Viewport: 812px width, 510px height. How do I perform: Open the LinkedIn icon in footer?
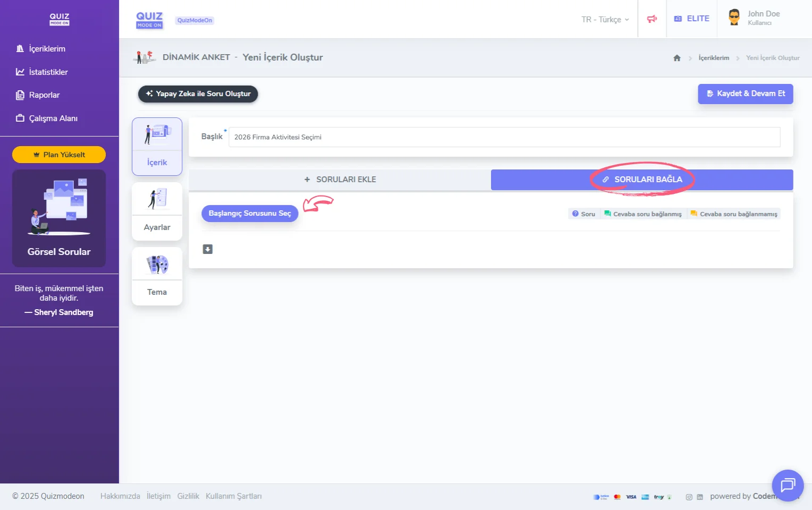pyautogui.click(x=700, y=497)
